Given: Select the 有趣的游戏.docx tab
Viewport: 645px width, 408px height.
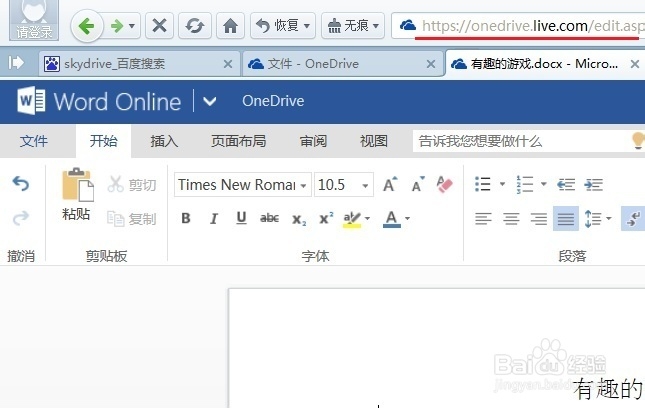Looking at the screenshot, I should [545, 64].
